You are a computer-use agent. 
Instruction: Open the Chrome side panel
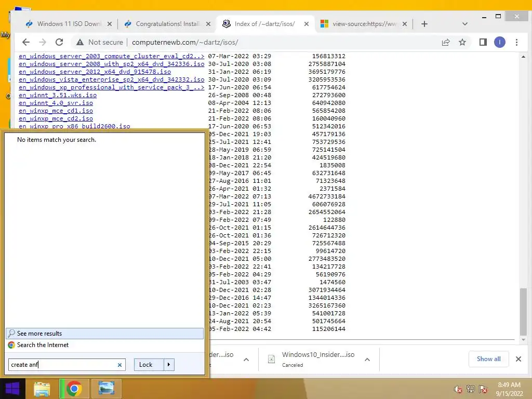tap(483, 42)
